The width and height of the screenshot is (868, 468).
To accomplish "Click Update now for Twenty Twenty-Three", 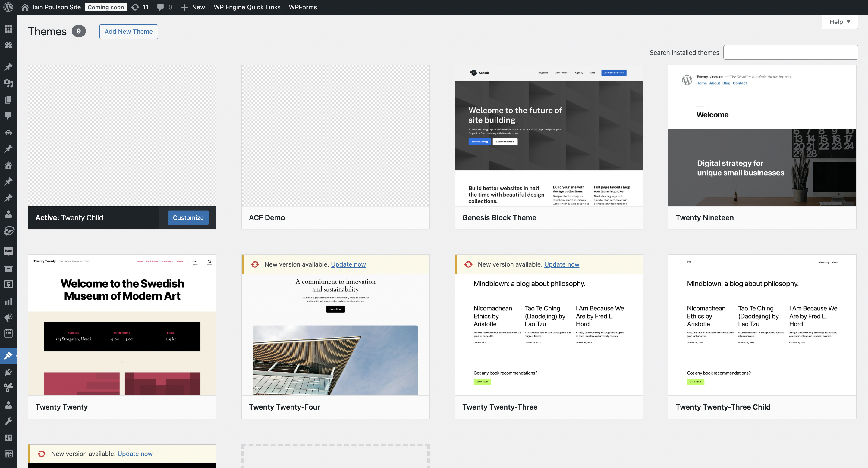I will tap(561, 264).
